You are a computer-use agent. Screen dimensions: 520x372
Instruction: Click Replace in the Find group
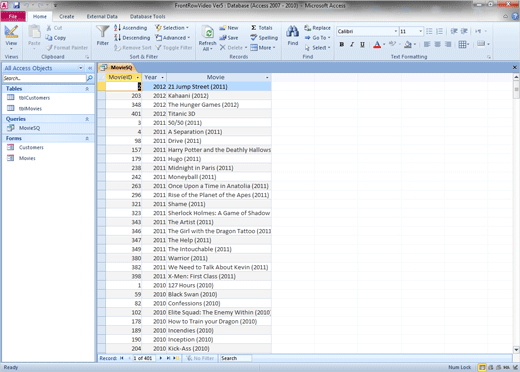point(317,28)
